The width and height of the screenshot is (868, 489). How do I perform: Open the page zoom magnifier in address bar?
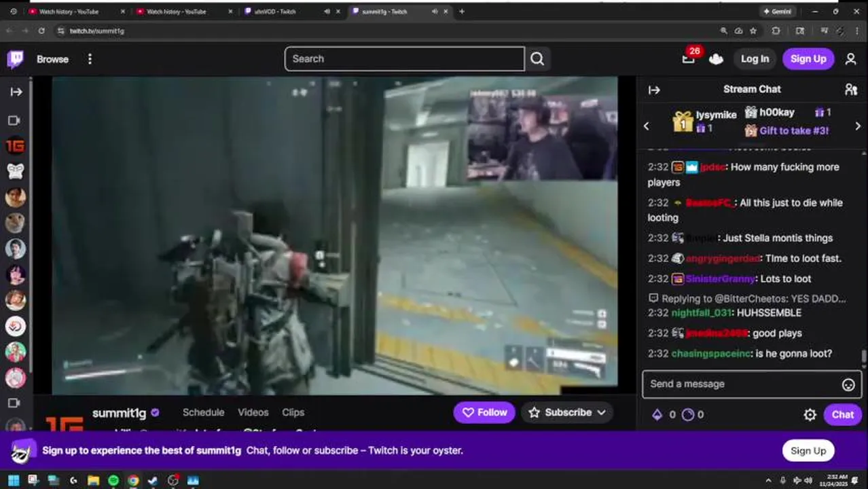[724, 31]
